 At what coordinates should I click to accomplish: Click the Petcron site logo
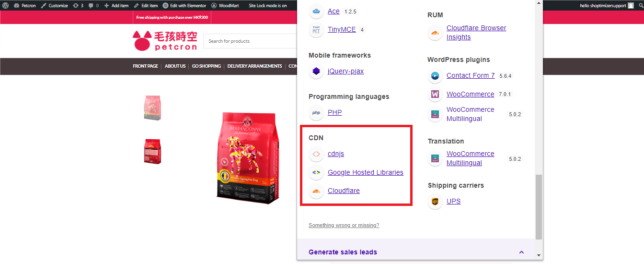(x=165, y=41)
